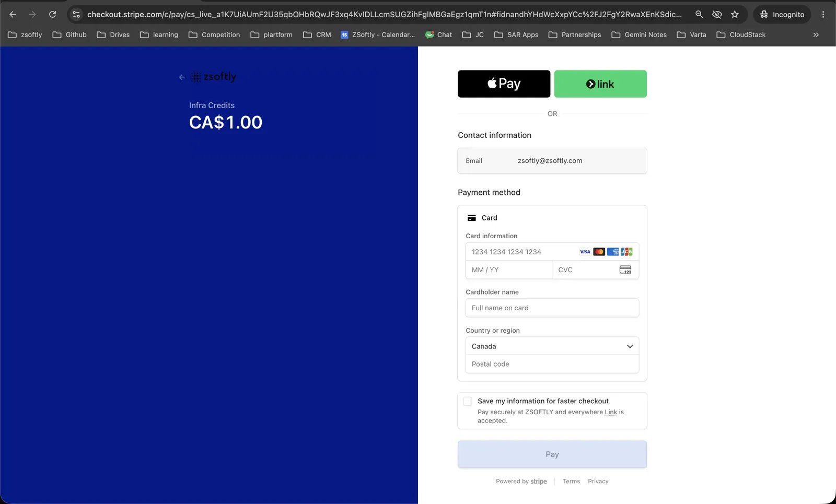Open the Drives bookmarks folder
The image size is (836, 504).
(x=113, y=35)
